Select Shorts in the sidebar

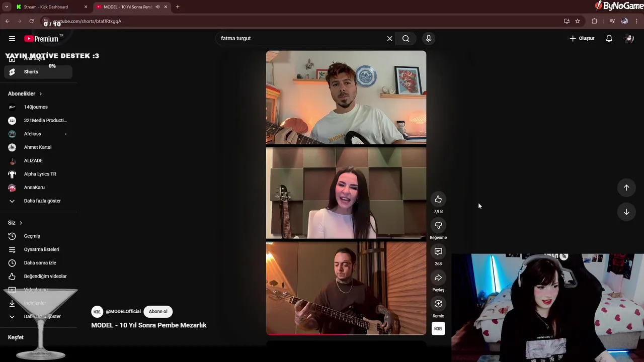[x=38, y=72]
